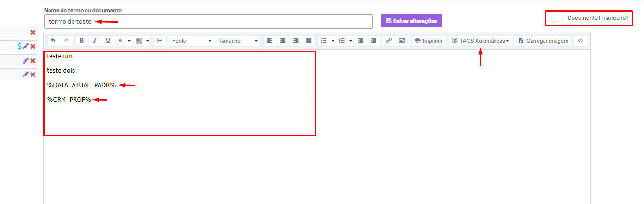Expand the bulleted list options arrow
The height and width of the screenshot is (204, 644).
(x=333, y=41)
